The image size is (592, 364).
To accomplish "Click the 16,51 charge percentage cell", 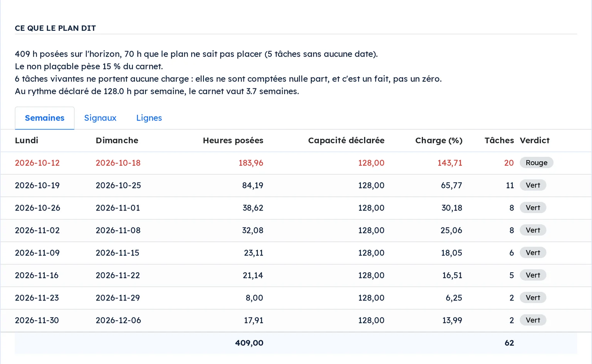I will point(452,276).
